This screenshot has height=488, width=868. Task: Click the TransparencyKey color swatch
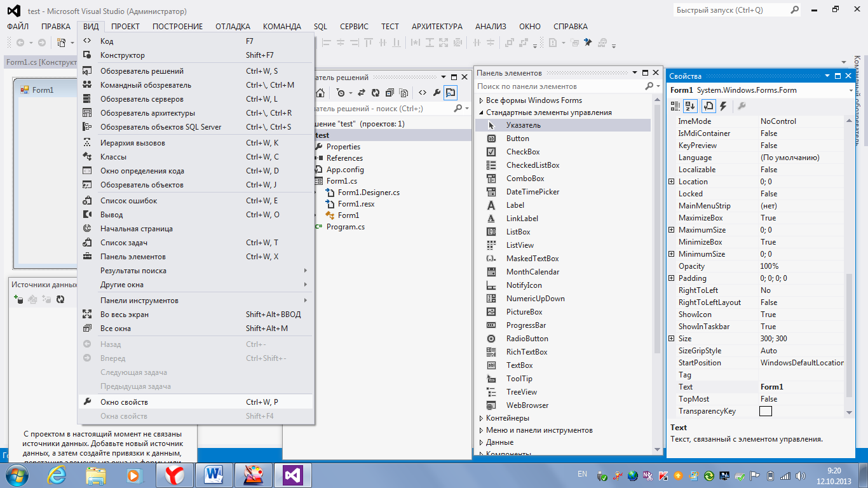[766, 411]
